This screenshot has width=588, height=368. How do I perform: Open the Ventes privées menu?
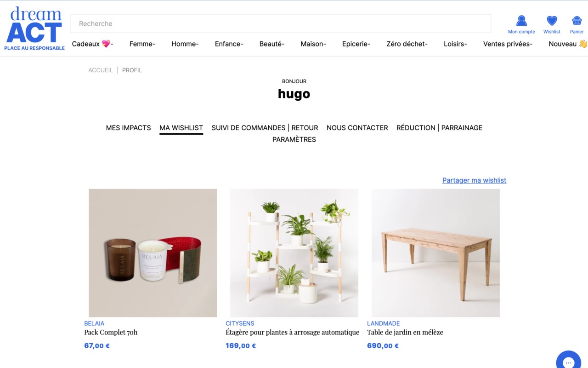508,44
